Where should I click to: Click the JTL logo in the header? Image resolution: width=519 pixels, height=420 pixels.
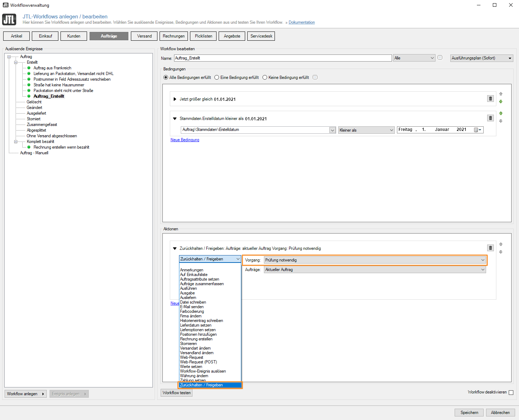9,19
